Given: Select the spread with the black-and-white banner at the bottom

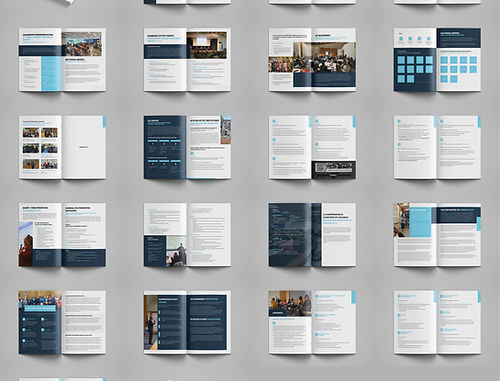Looking at the screenshot, I should 312,147.
